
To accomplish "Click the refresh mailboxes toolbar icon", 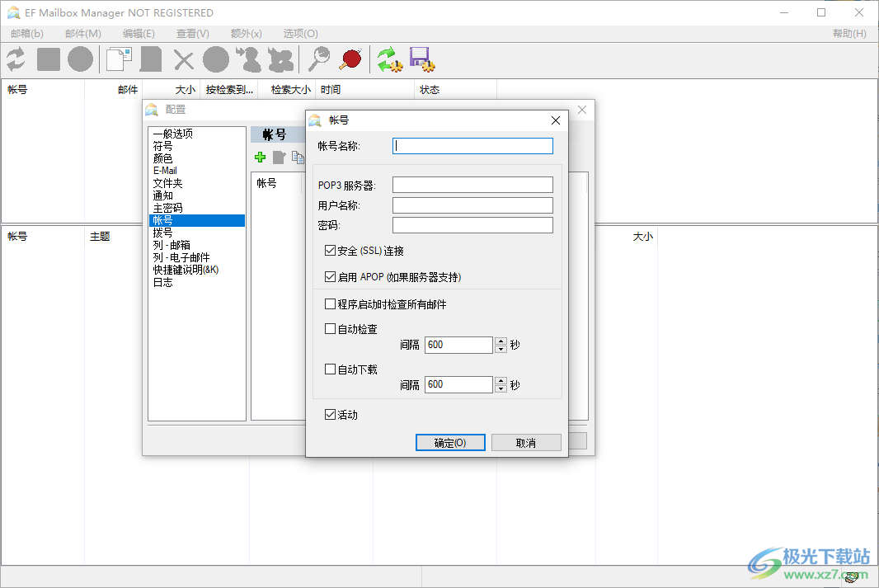I will tap(16, 59).
